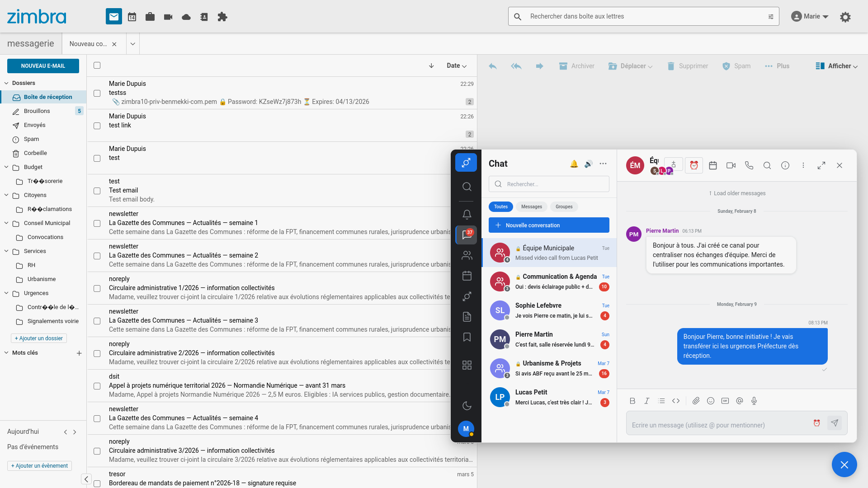This screenshot has width=868, height=488.
Task: Start a video call with Équipe Municipale
Action: tap(731, 165)
